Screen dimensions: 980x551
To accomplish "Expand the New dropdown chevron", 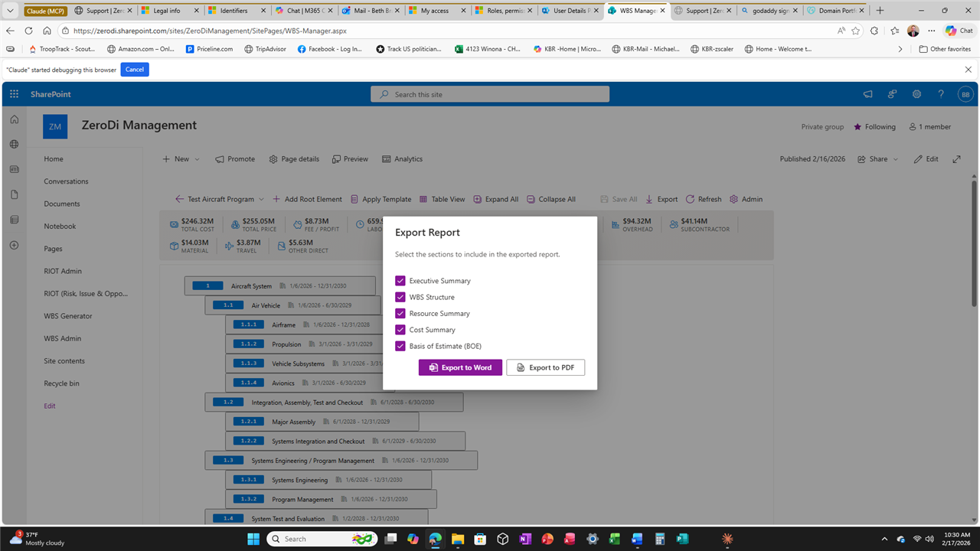I will (x=197, y=159).
